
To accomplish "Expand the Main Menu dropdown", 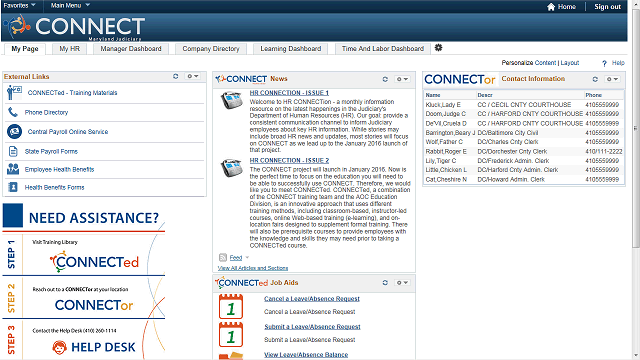I will click(x=70, y=5).
